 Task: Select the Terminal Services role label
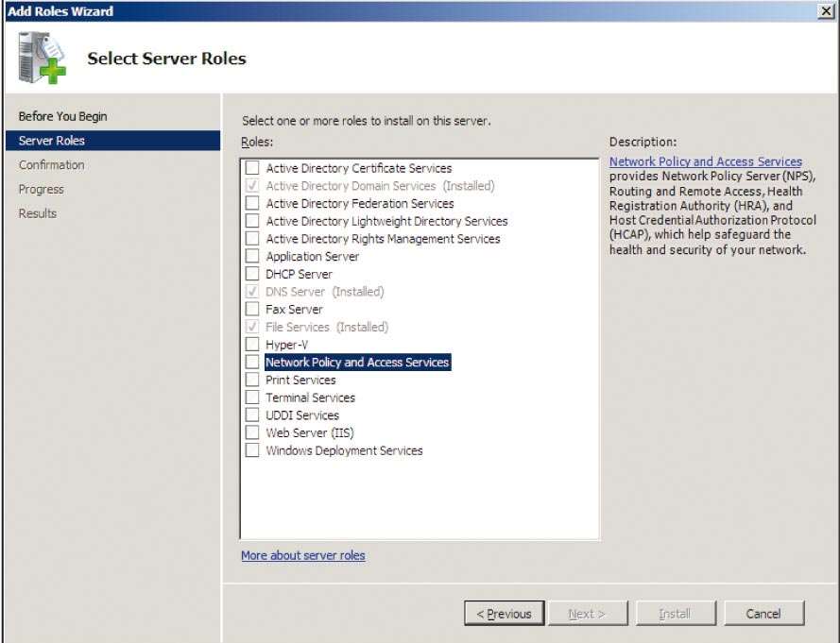click(310, 398)
